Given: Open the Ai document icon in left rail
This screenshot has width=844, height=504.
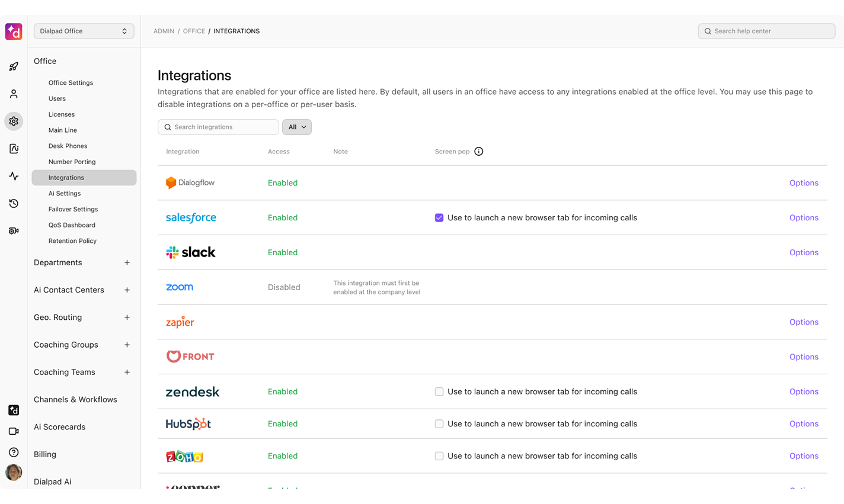Looking at the screenshot, I should (x=13, y=149).
